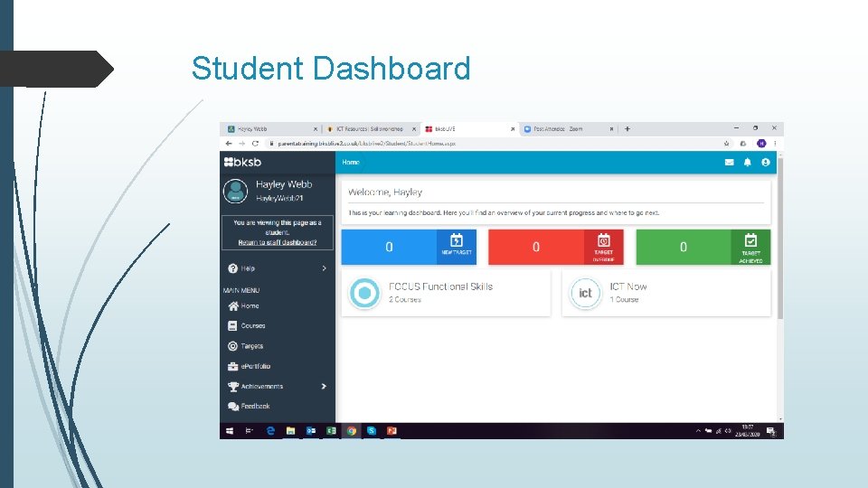Click the ICT Now ict icon
This screenshot has width=868, height=488.
pyautogui.click(x=585, y=293)
